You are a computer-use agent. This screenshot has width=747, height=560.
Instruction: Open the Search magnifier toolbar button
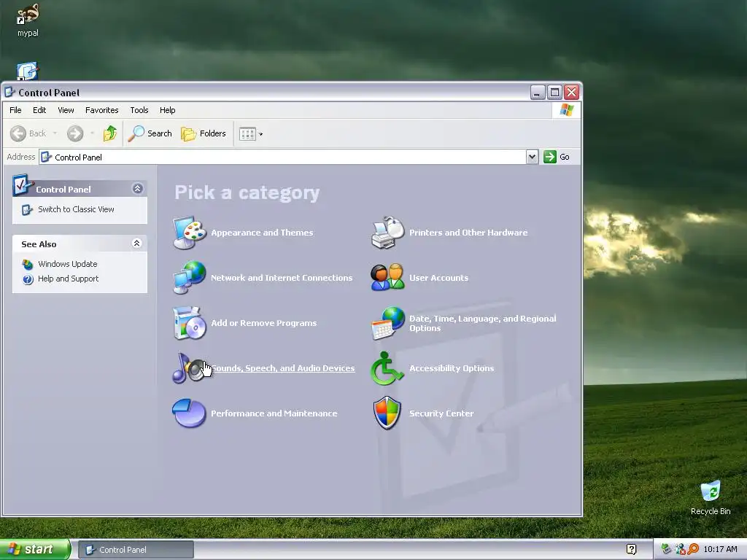pyautogui.click(x=150, y=133)
